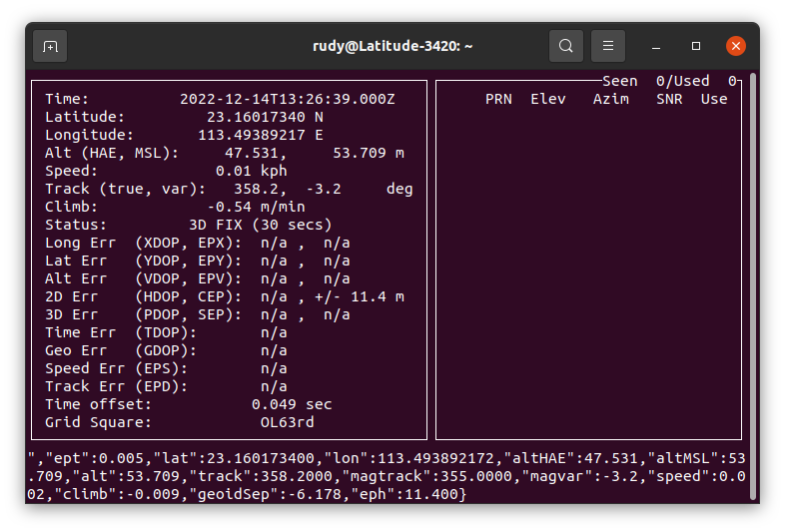Screen dimensions: 785x532
Task: Click the Speed Err (EPS) label
Action: tap(117, 369)
